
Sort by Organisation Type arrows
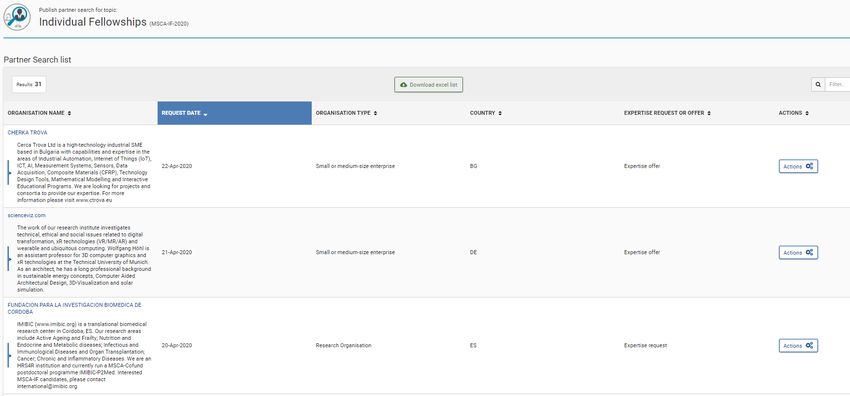375,113
